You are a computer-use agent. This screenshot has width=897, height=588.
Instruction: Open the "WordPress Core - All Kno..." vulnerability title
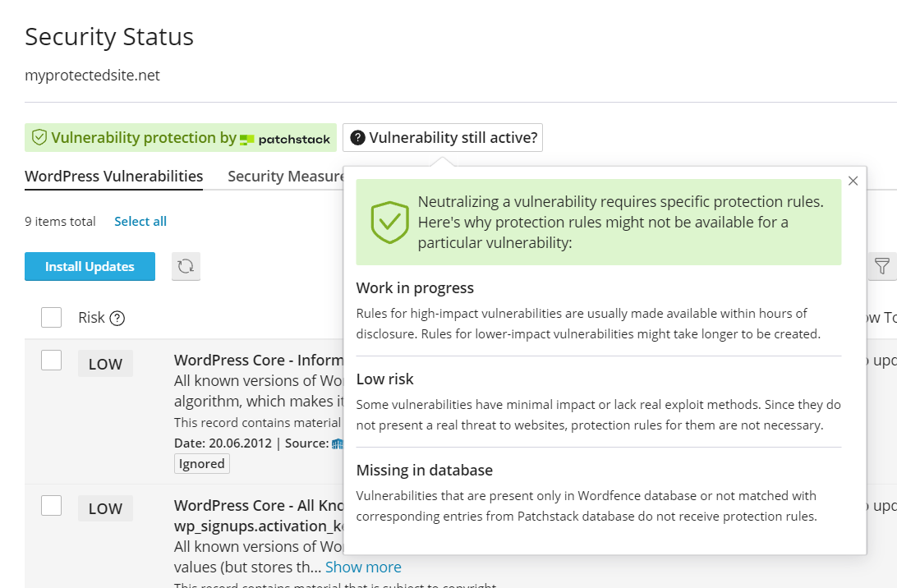(258, 506)
